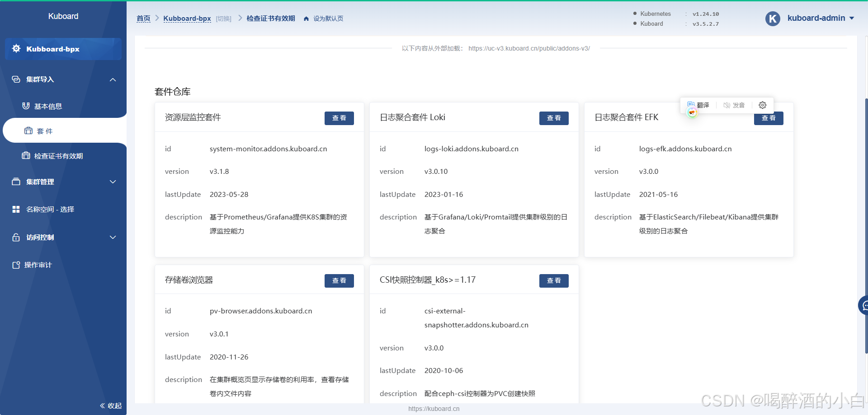Click the 首页 breadcrumb link
Viewport: 868px width, 415px height.
143,19
